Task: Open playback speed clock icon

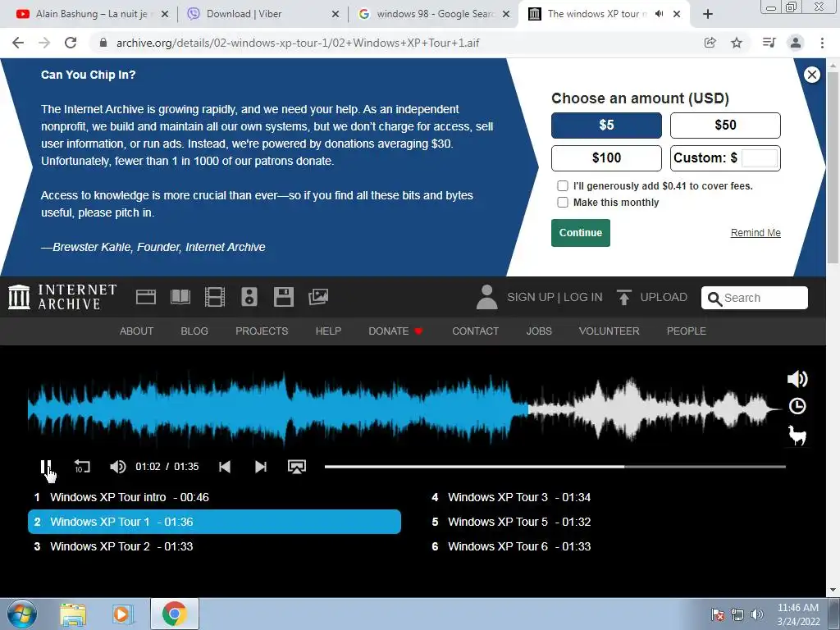Action: pyautogui.click(x=797, y=406)
